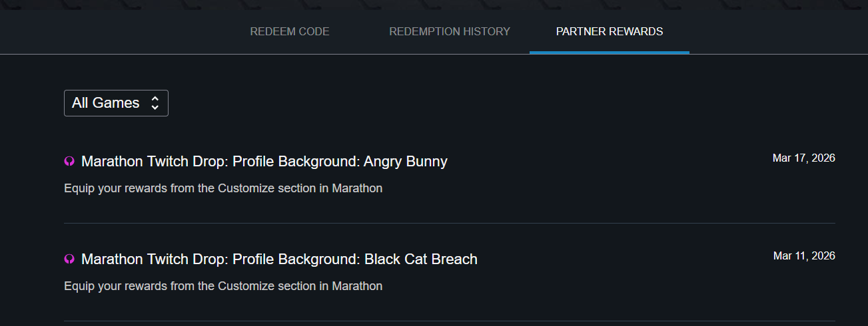Switch to the Redeem Code tab

[x=290, y=31]
